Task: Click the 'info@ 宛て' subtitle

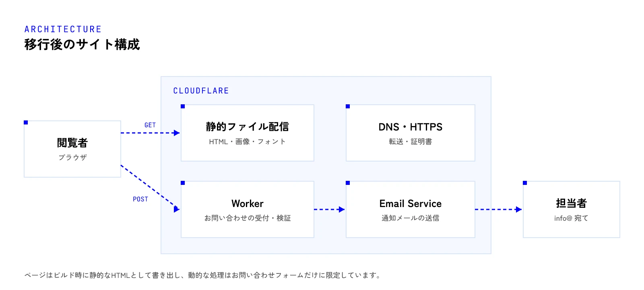Action: 572,218
